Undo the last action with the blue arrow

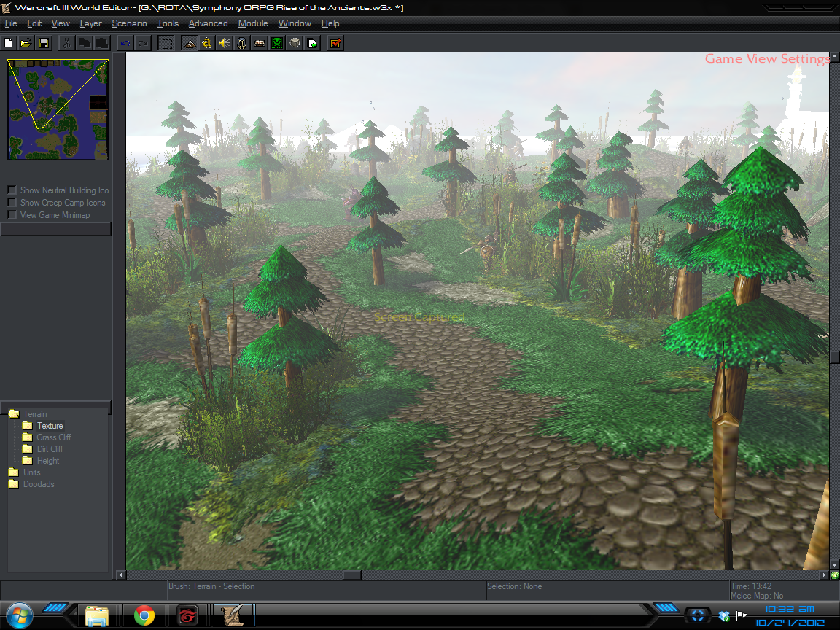pos(125,43)
